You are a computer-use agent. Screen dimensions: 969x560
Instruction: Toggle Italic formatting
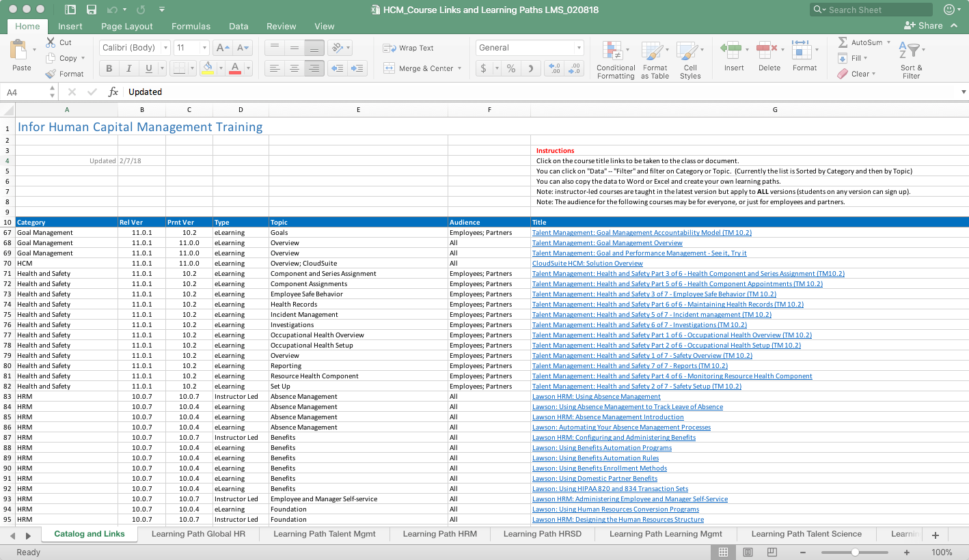pyautogui.click(x=128, y=68)
